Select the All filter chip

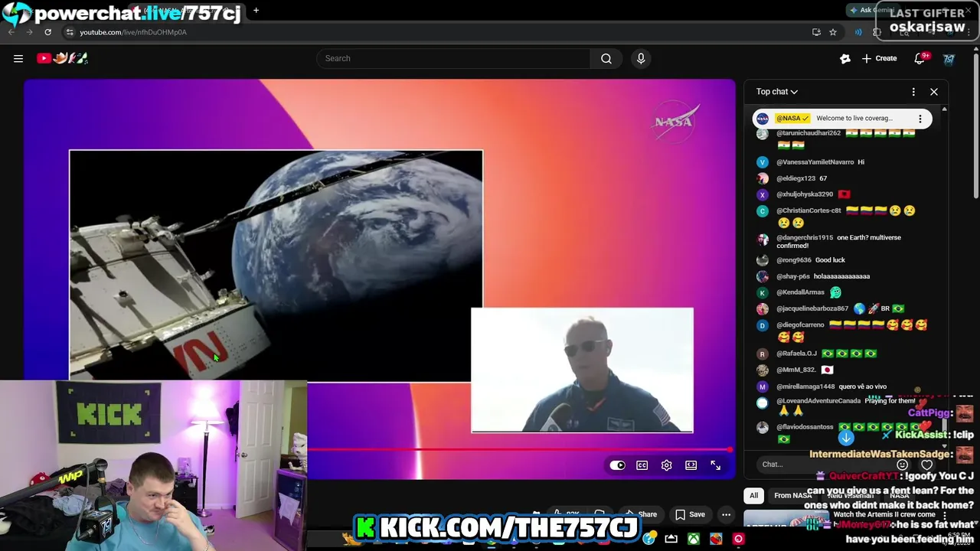tap(753, 495)
